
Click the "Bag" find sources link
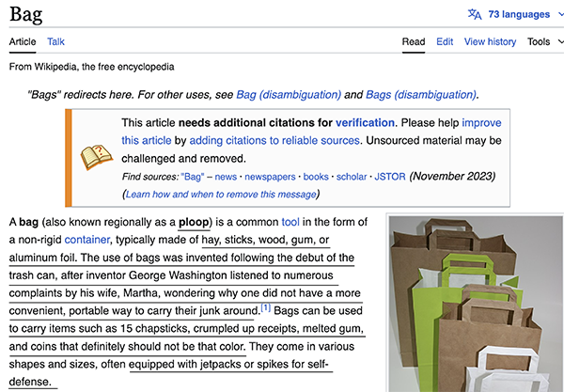click(x=193, y=177)
